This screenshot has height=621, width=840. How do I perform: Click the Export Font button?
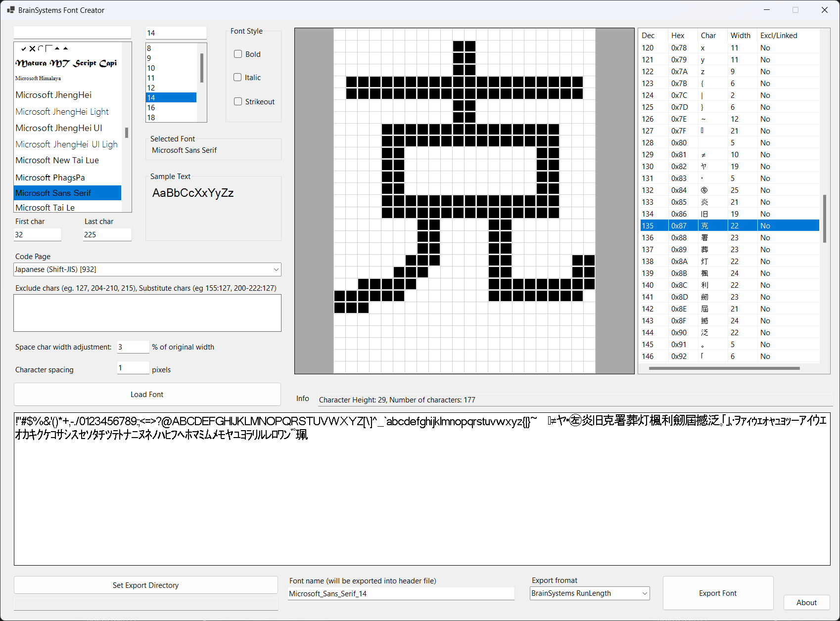point(718,593)
